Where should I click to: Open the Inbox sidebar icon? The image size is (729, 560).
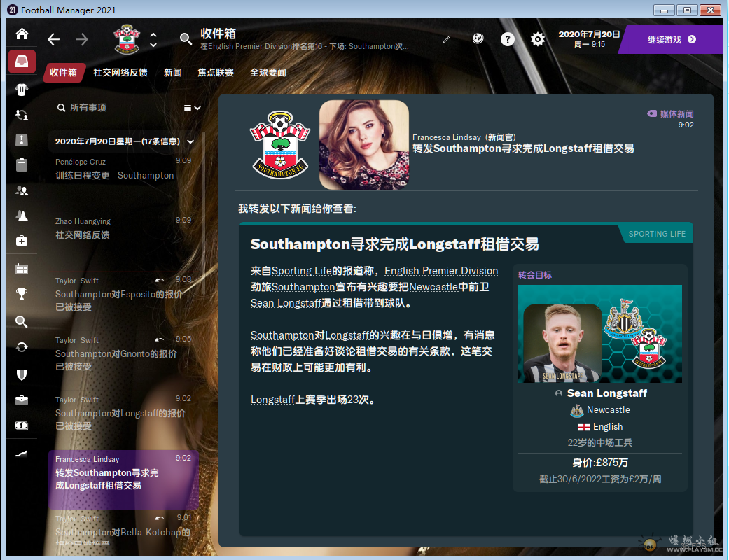pyautogui.click(x=22, y=62)
